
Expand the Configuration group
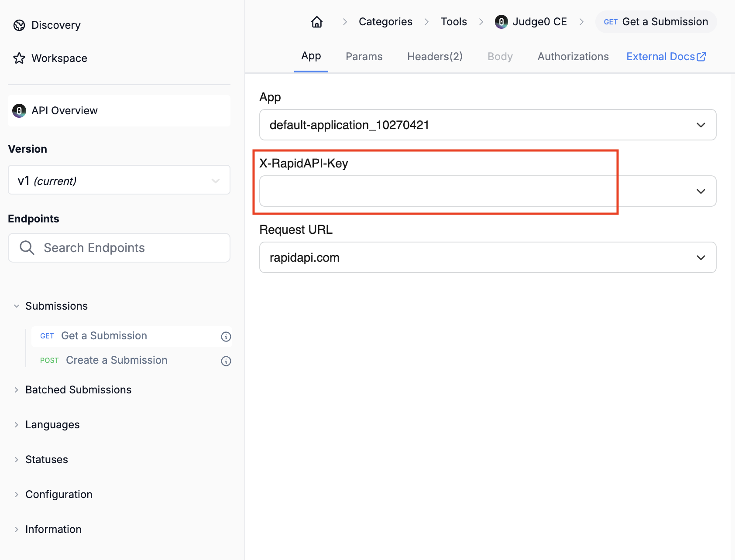pos(17,495)
